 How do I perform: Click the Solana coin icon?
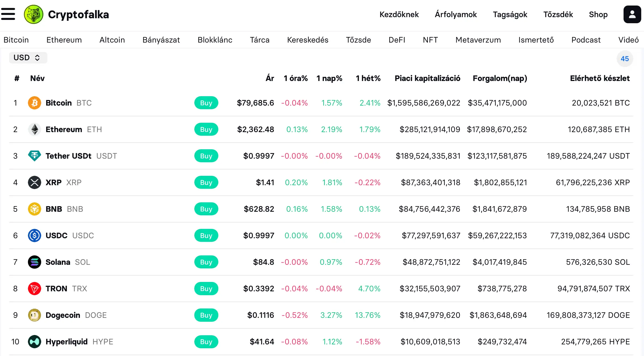tap(35, 262)
